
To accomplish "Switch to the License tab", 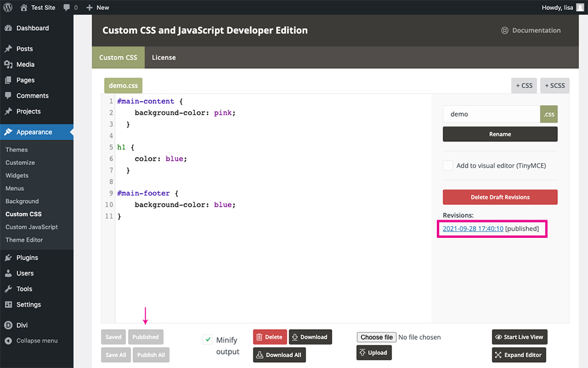I will click(x=163, y=58).
